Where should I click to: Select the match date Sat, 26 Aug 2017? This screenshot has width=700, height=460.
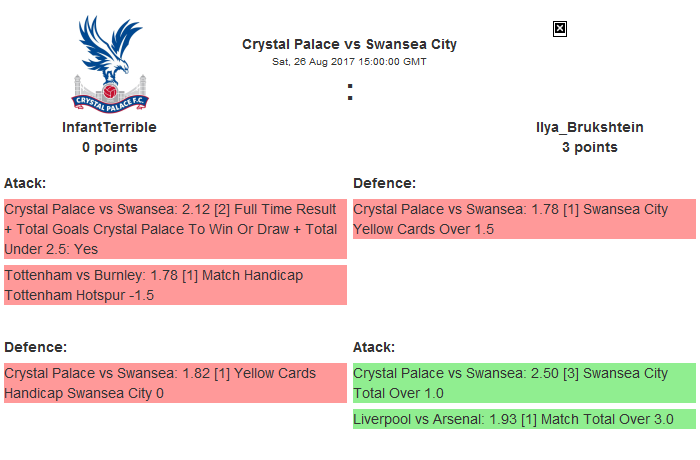pos(349,61)
